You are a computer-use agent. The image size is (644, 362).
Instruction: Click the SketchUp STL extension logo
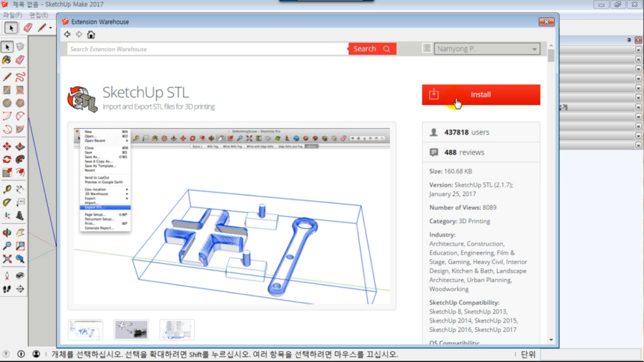click(82, 99)
